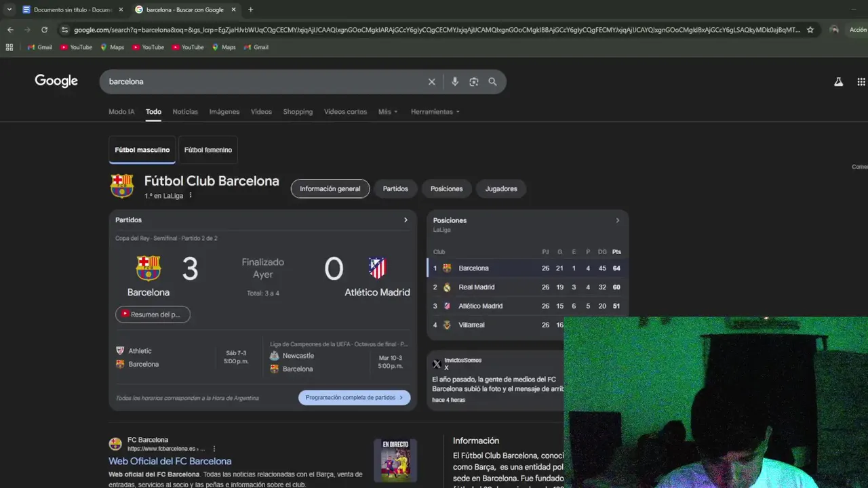Click the address bar URL
The height and width of the screenshot is (488, 868).
tap(437, 30)
